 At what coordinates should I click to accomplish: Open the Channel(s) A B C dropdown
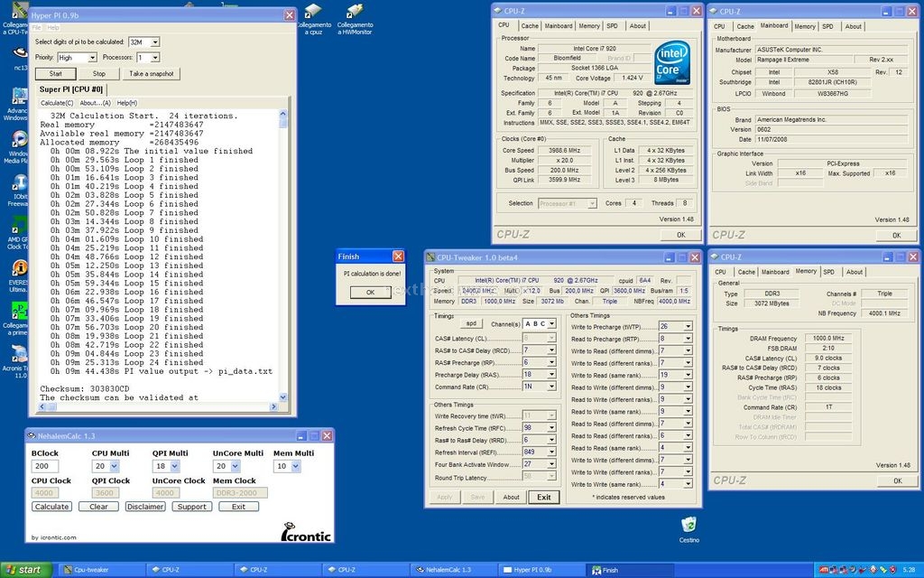pyautogui.click(x=551, y=324)
